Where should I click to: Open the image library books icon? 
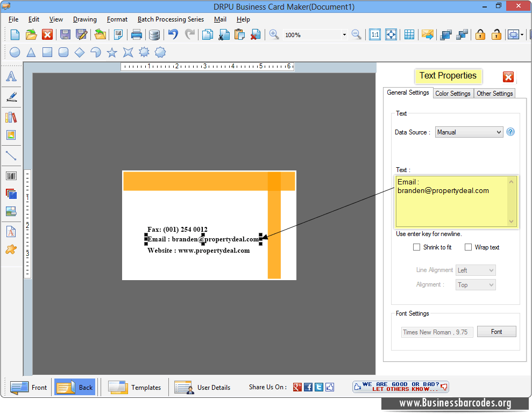point(11,117)
